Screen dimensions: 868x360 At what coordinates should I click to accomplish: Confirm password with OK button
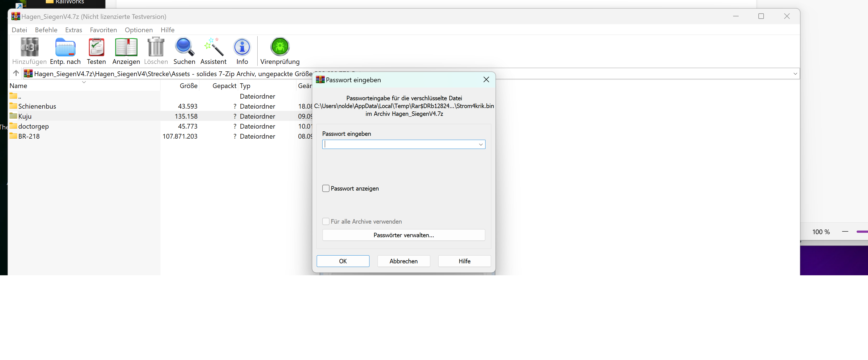click(x=343, y=261)
